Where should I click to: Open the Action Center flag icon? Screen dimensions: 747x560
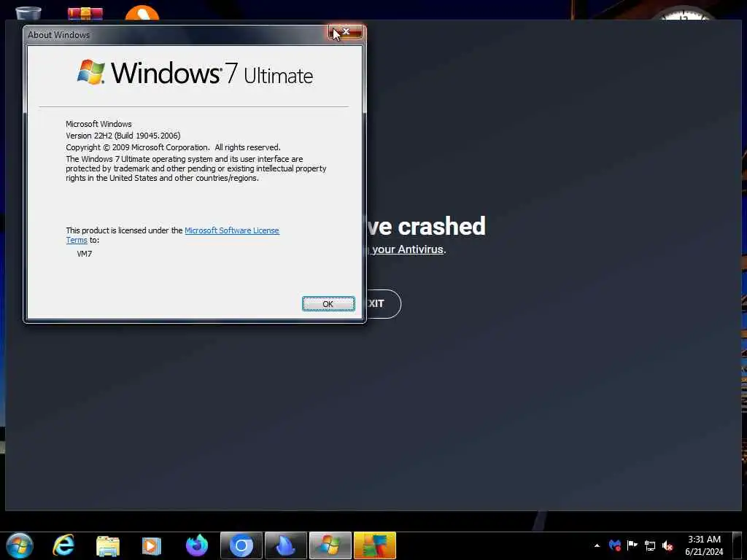[x=632, y=545]
